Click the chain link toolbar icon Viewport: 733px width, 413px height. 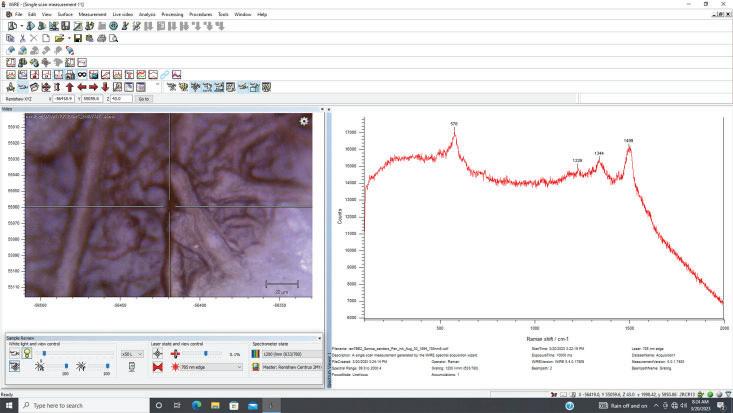tap(165, 75)
